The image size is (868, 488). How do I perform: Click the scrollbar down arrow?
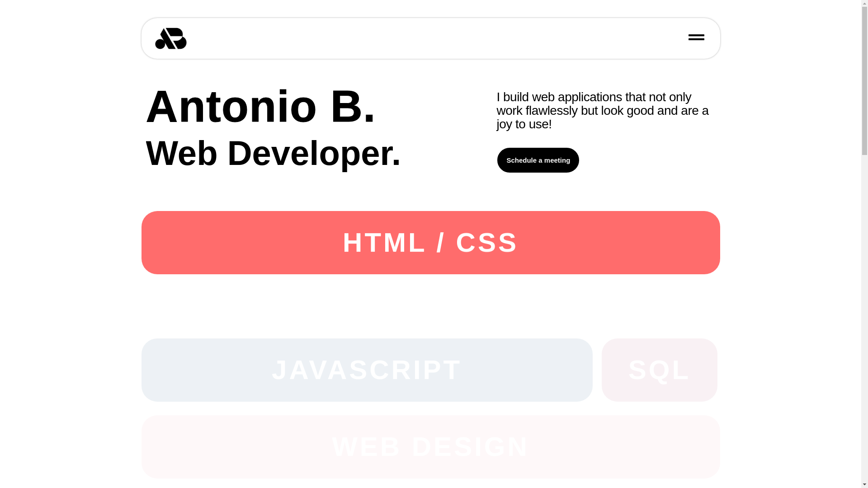tap(864, 484)
